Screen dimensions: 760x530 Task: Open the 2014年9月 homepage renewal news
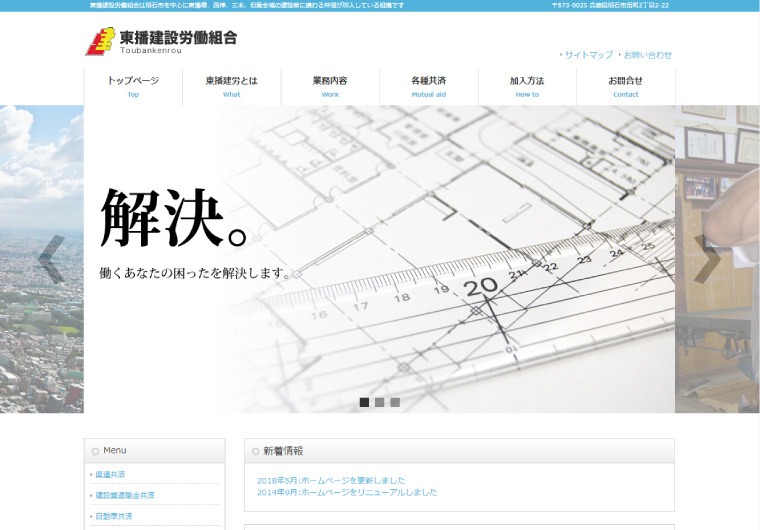pos(347,492)
